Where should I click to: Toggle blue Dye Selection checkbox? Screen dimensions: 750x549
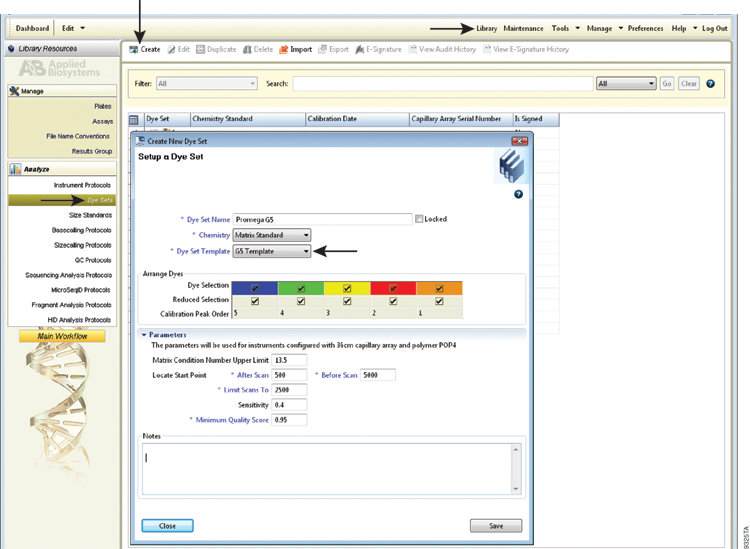tap(255, 288)
